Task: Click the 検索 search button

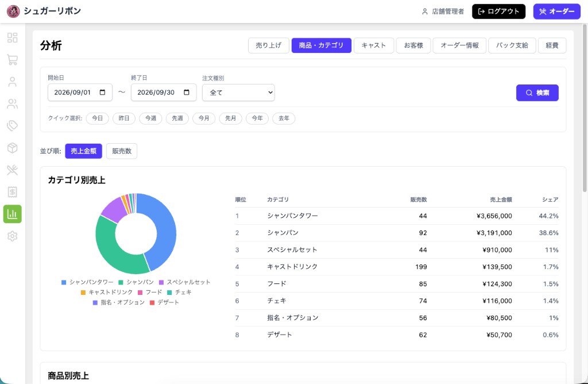Action: [x=537, y=93]
